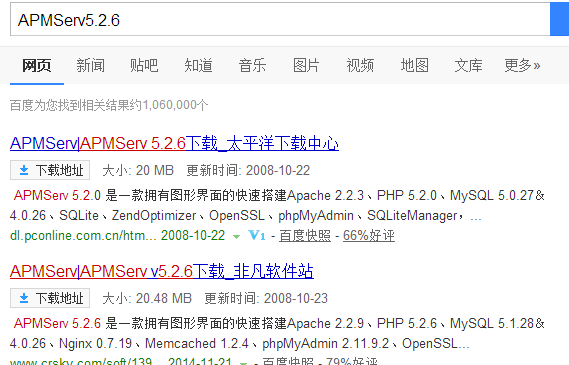
Task: Click the text 大小: 20 MB
Action: pyautogui.click(x=138, y=170)
